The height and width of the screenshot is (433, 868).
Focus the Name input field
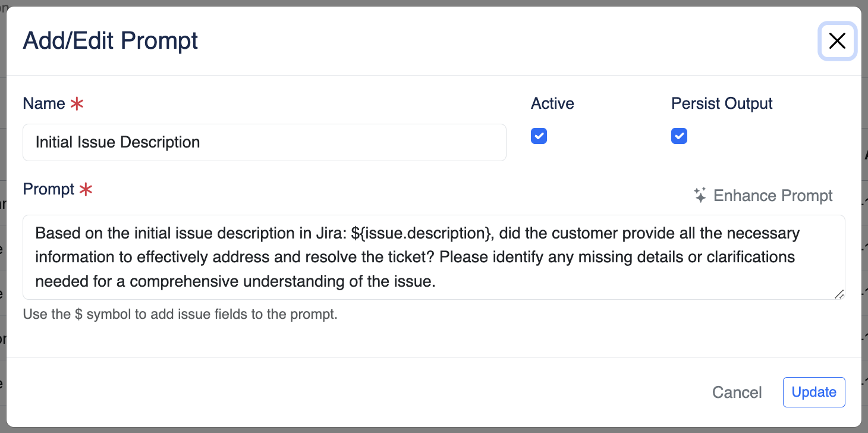coord(264,143)
